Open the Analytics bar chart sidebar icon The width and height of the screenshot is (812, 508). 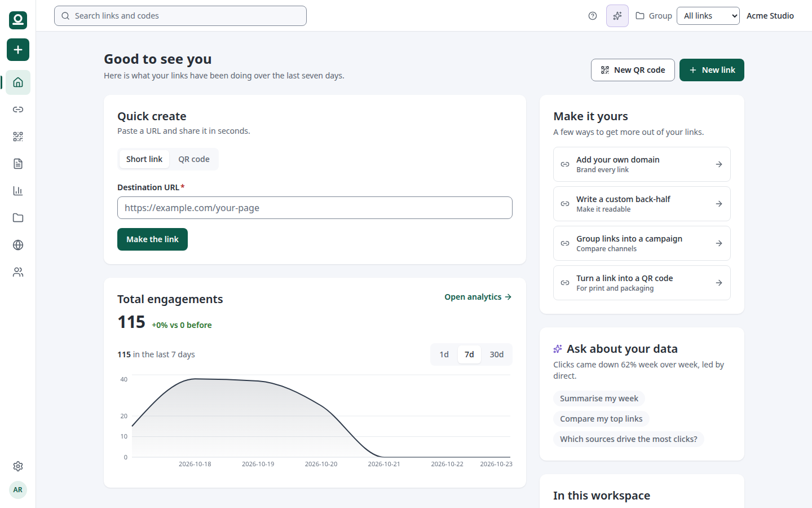[18, 191]
